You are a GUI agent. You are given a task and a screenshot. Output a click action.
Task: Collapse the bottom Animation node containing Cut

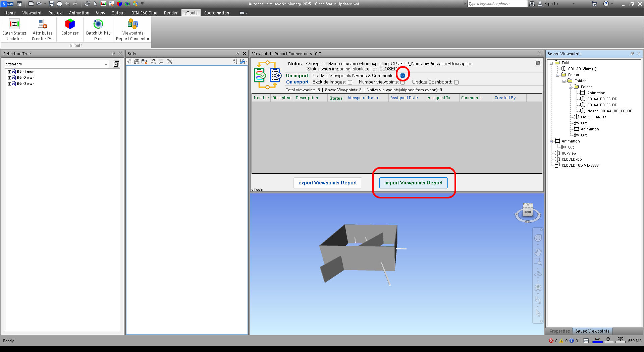coord(551,141)
